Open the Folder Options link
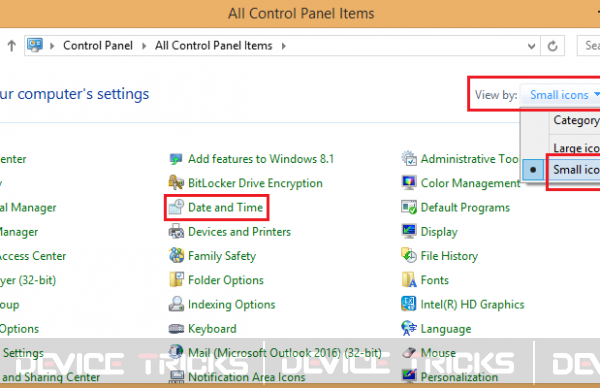This screenshot has height=388, width=600. pyautogui.click(x=226, y=280)
